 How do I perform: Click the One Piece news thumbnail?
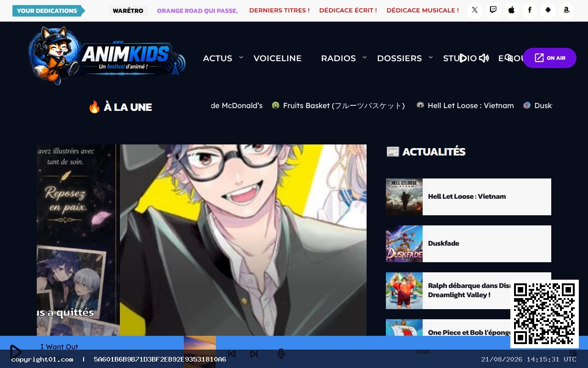tap(404, 328)
